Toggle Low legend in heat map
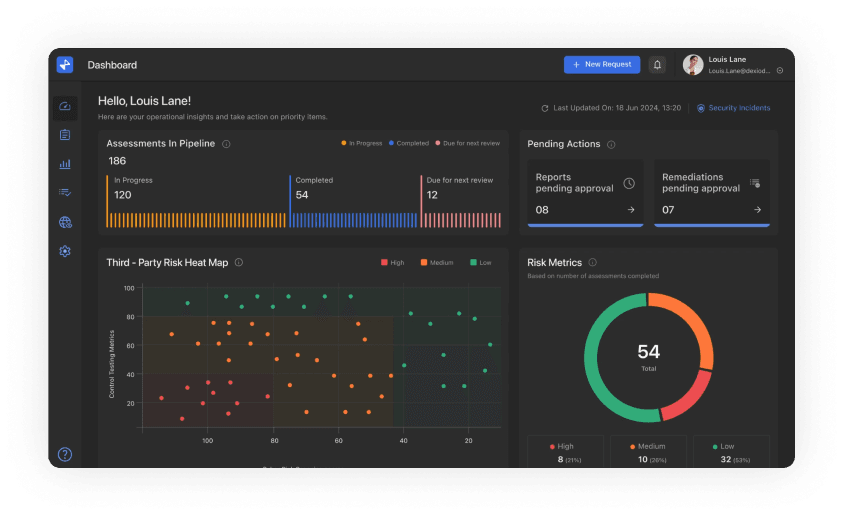Viewport: 843px width, 516px height. coord(481,262)
